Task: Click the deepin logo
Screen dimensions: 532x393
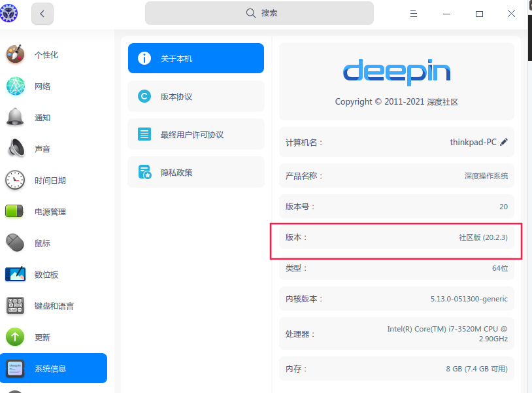Action: [x=397, y=71]
